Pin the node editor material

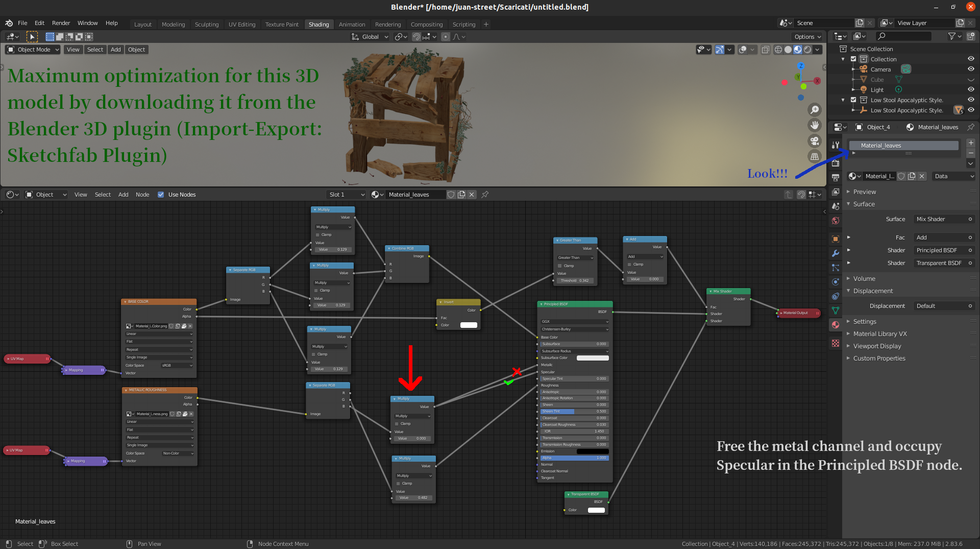[485, 195]
